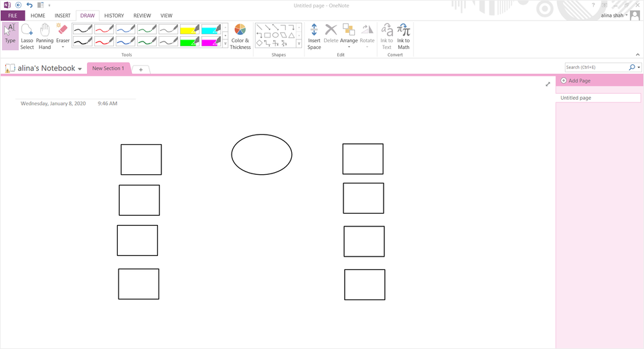
Task: Expand page to full view with arrows icon
Action: point(548,84)
